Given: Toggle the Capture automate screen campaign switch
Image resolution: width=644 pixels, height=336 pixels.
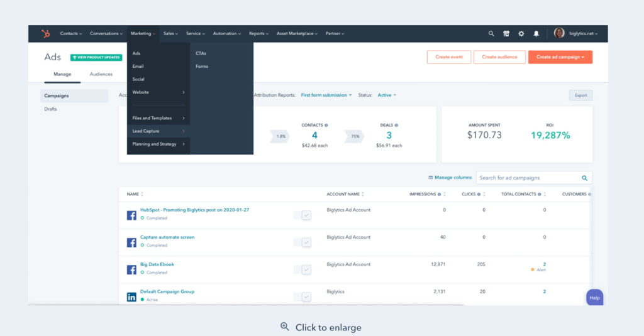Looking at the screenshot, I should point(303,242).
